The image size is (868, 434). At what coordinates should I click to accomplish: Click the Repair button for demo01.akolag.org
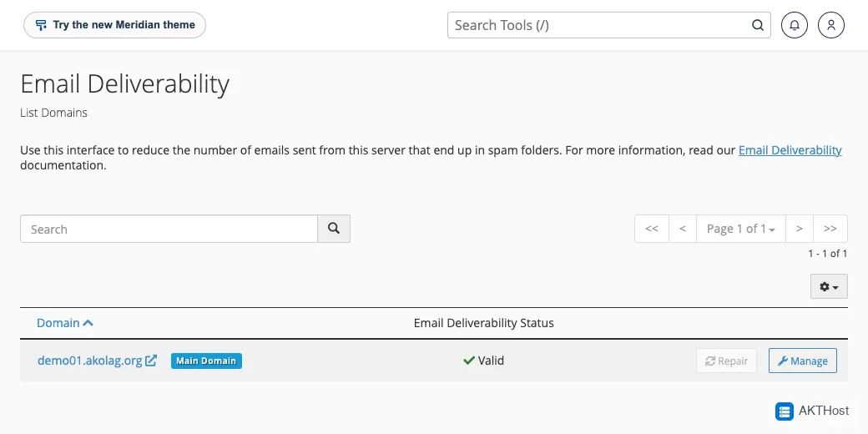click(x=726, y=361)
